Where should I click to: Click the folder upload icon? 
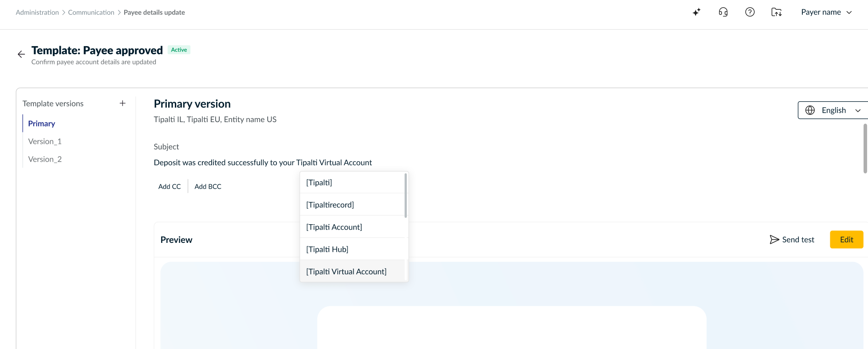(x=777, y=12)
